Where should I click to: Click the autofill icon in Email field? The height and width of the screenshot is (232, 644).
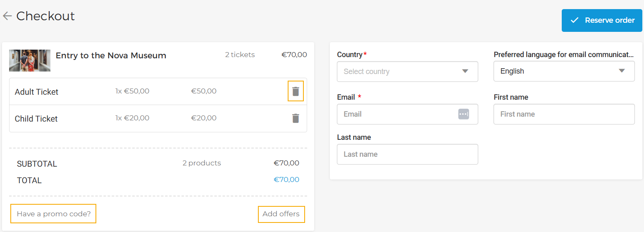pos(463,114)
